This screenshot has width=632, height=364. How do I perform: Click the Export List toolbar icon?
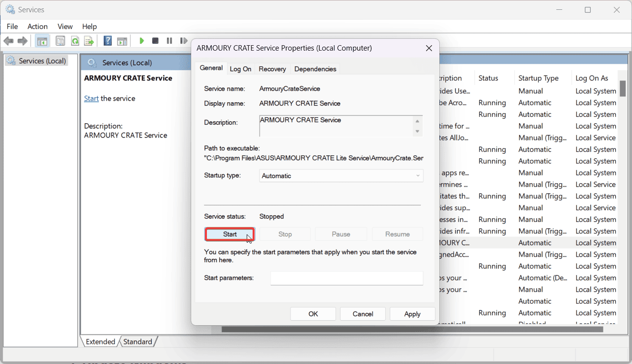(88, 41)
